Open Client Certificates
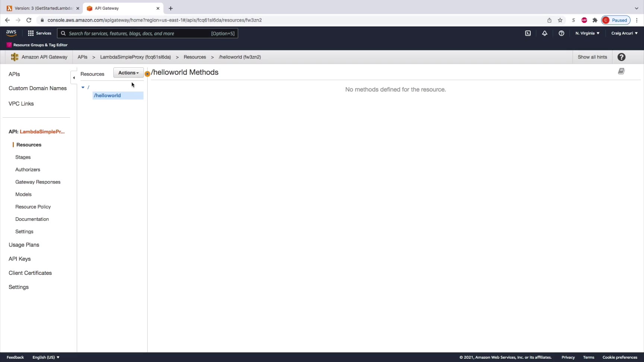The width and height of the screenshot is (644, 362). pos(30,273)
